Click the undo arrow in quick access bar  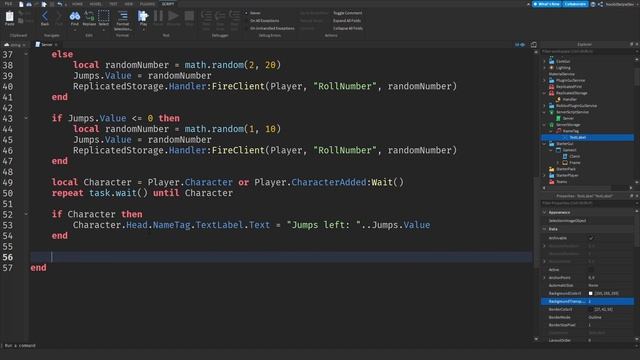(60, 4)
